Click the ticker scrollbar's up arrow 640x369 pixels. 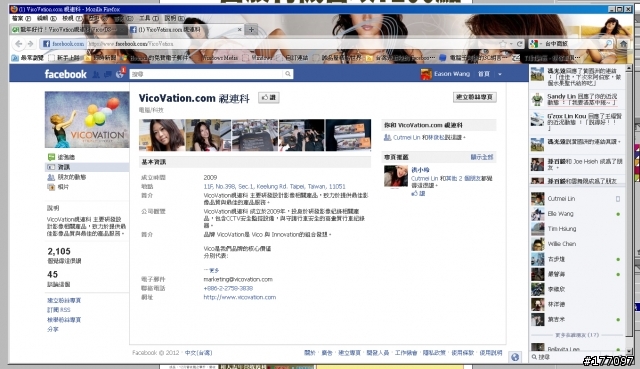pos(629,68)
